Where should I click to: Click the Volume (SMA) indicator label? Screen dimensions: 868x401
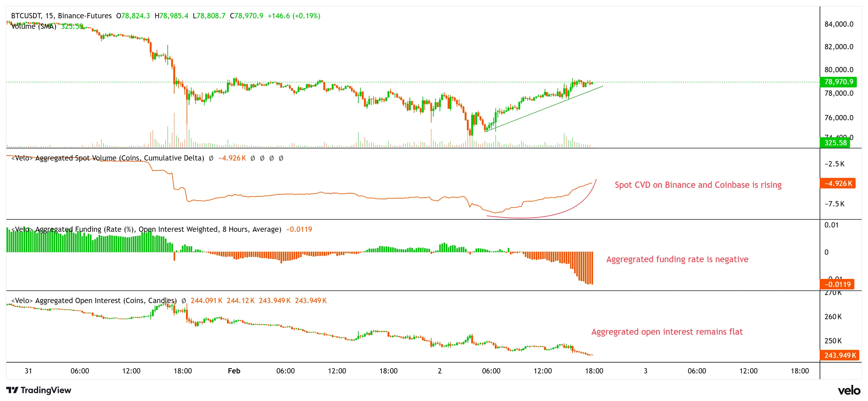[34, 27]
